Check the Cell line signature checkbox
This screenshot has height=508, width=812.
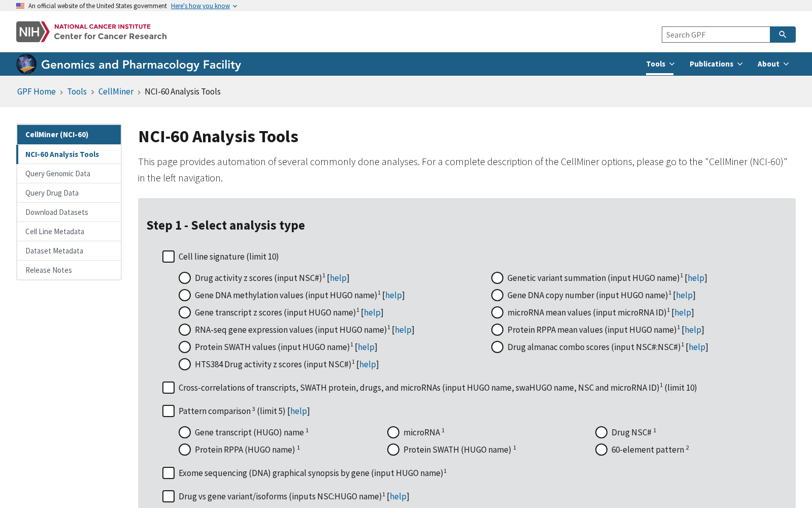click(x=168, y=257)
